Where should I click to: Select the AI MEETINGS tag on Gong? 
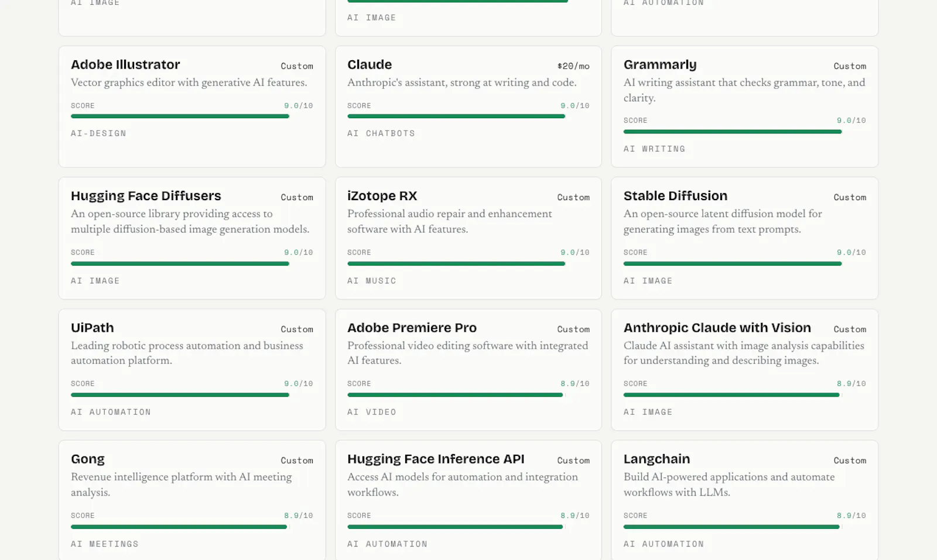tap(105, 544)
